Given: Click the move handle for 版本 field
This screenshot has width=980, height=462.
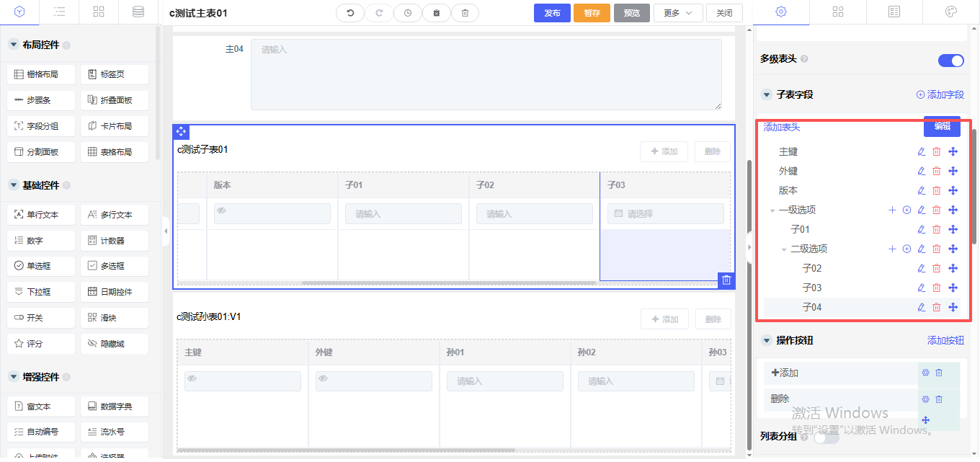Looking at the screenshot, I should point(953,190).
